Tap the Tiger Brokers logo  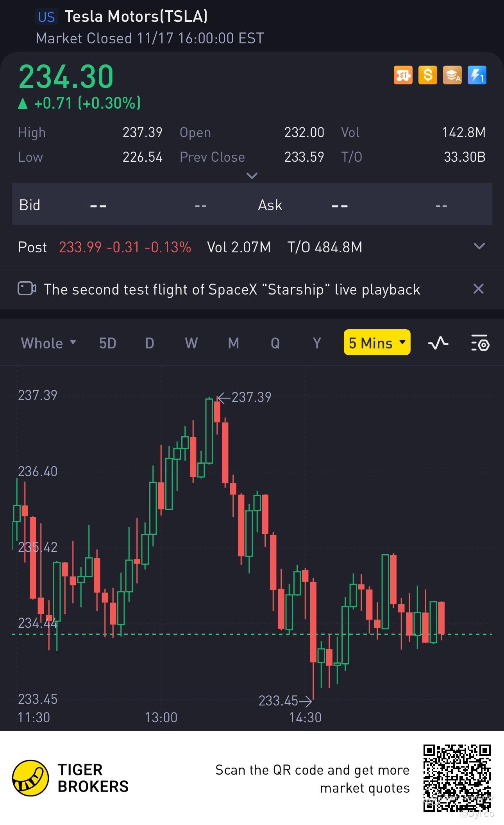30,778
